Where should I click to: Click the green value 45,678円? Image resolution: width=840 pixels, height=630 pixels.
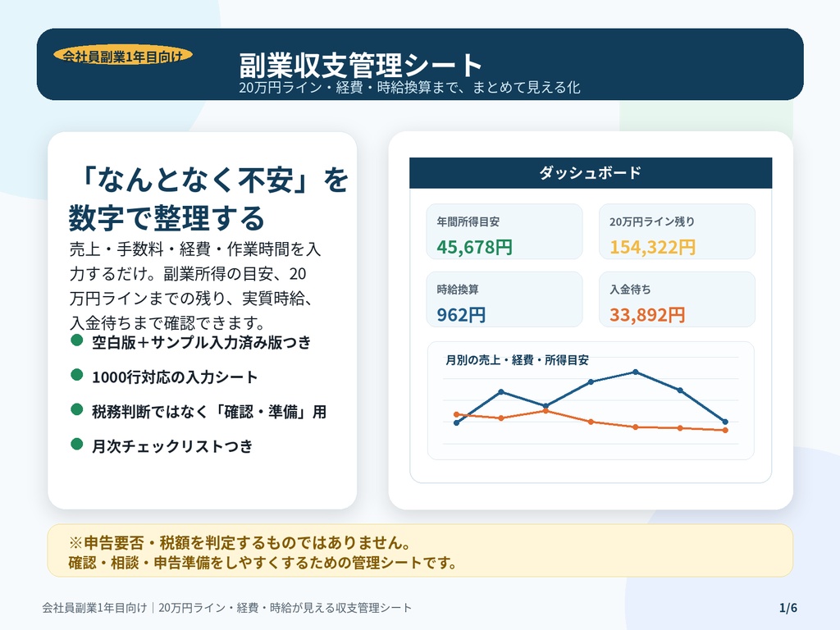474,247
